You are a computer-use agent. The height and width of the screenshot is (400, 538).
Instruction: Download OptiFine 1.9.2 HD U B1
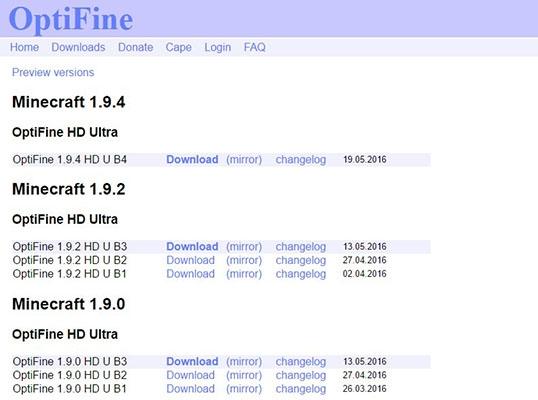[x=190, y=274]
